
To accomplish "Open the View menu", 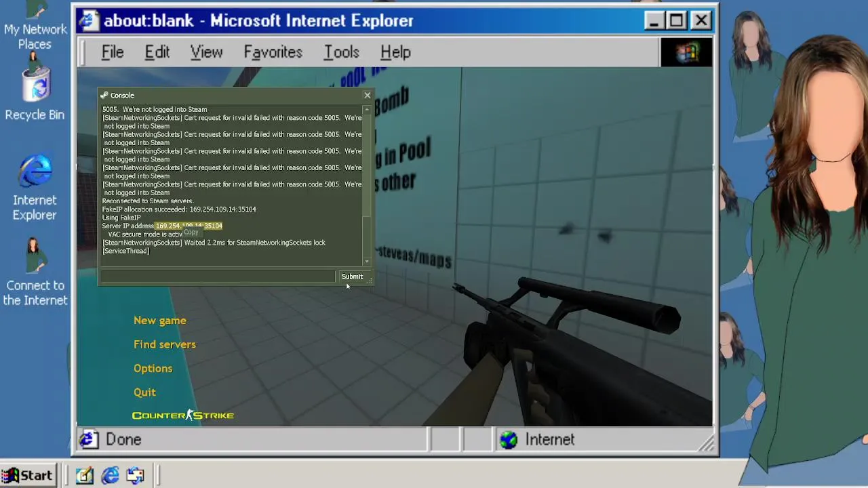I will pos(206,52).
